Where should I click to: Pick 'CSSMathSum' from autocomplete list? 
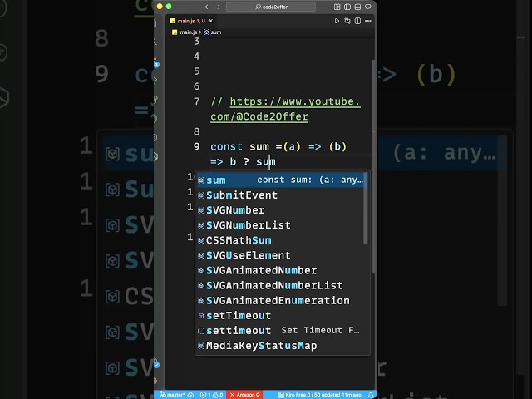pos(281,240)
